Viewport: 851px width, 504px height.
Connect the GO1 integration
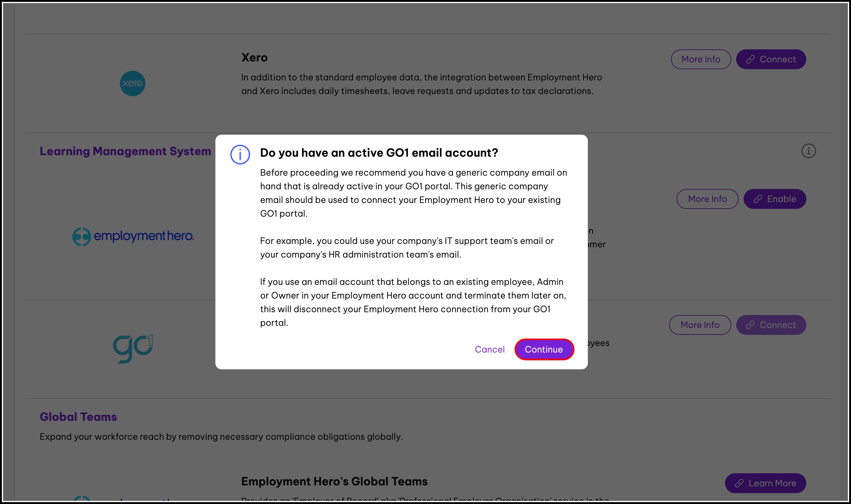pyautogui.click(x=771, y=325)
